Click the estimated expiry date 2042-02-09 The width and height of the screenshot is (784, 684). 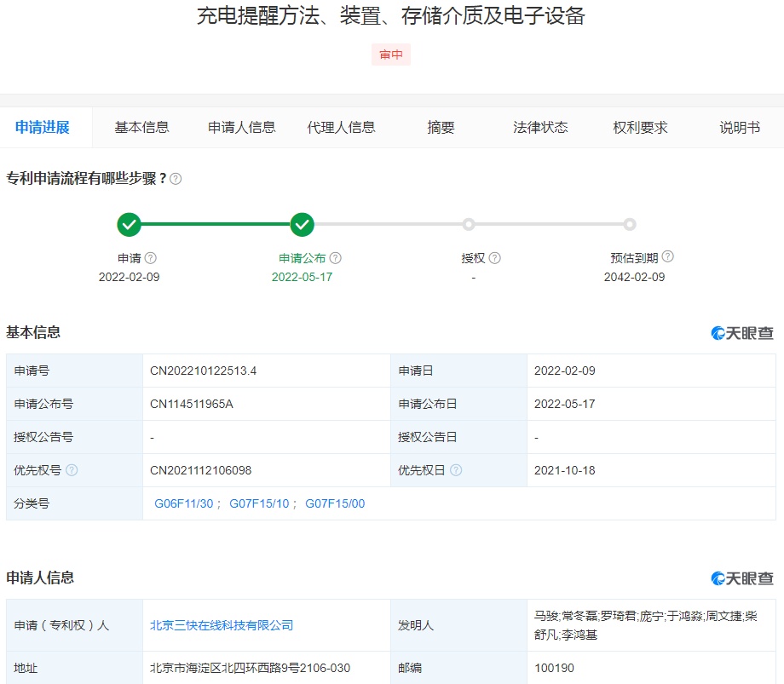[634, 277]
